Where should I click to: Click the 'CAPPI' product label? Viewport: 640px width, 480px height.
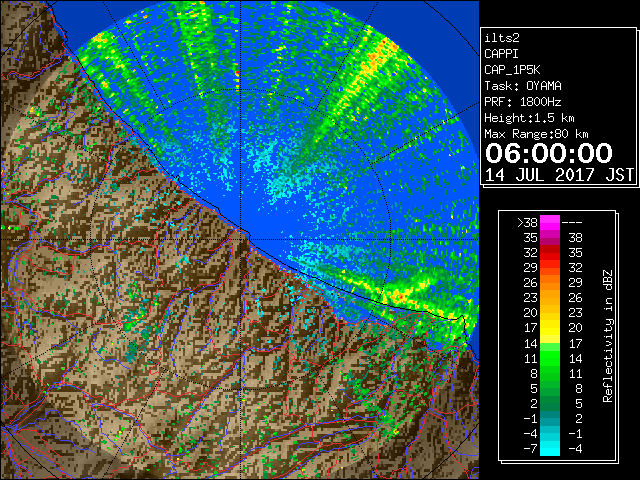pos(501,54)
